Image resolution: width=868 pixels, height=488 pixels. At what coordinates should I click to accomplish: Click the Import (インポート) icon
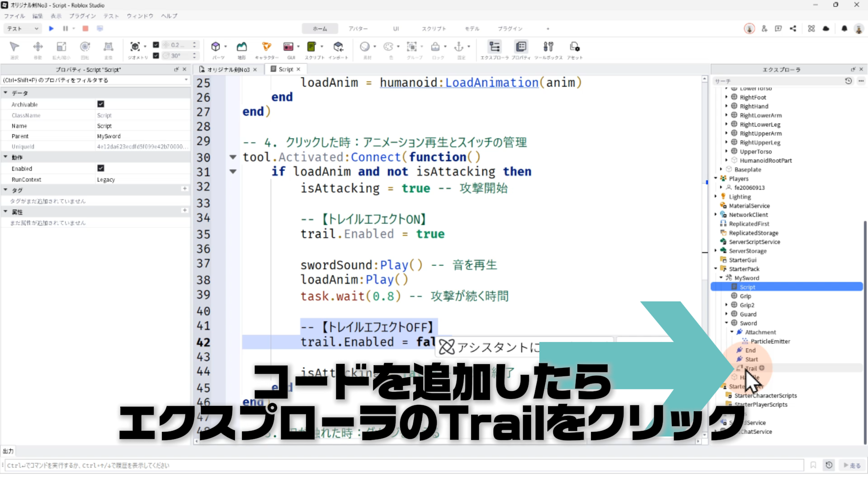pos(338,47)
